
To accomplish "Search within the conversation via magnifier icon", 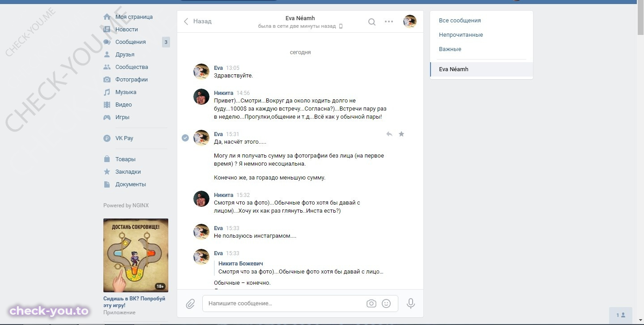I will 372,21.
